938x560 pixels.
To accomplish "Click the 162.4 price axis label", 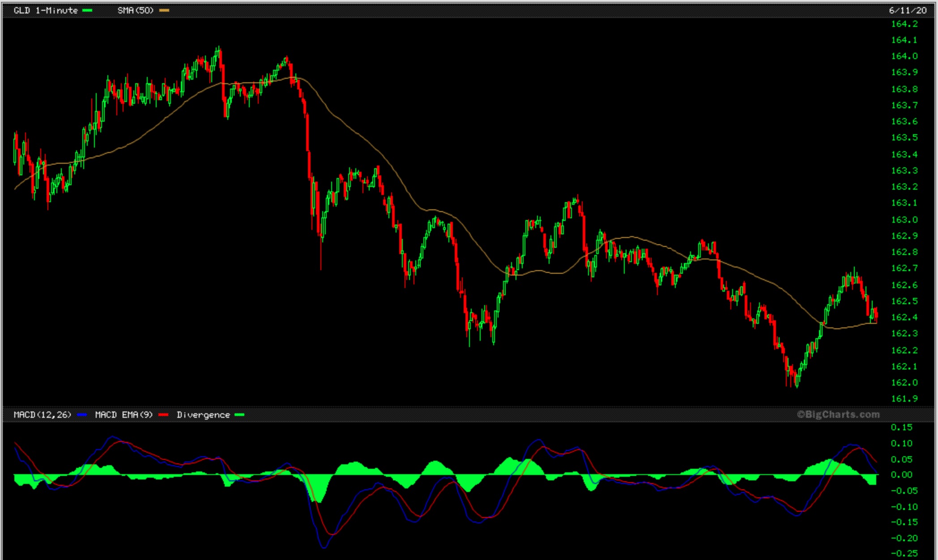I will point(904,317).
